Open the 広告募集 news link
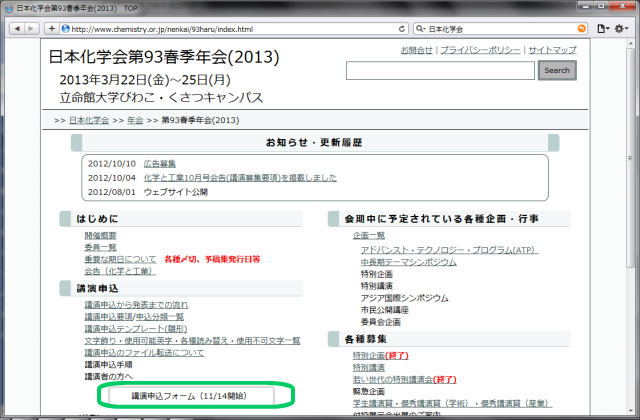 (x=159, y=163)
